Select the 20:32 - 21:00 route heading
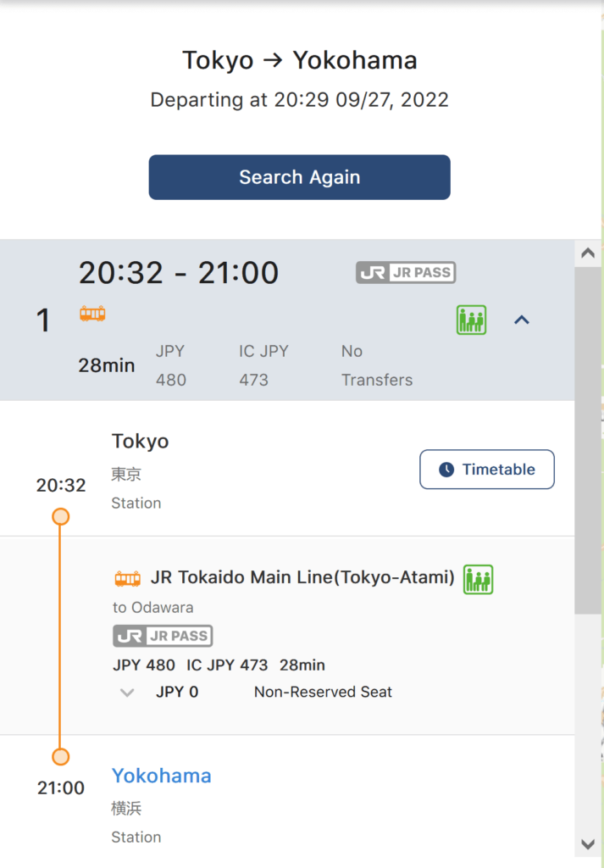604x868 pixels. [179, 273]
